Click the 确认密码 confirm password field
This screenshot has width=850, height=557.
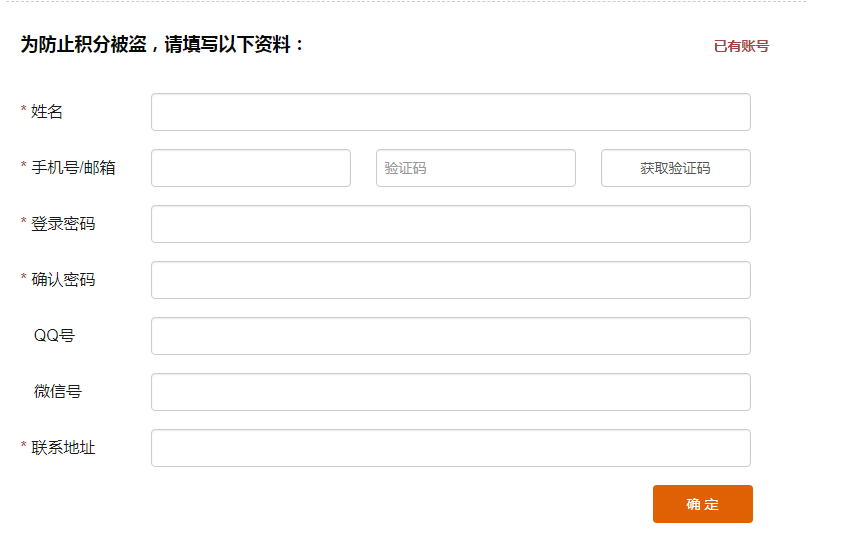[x=450, y=280]
